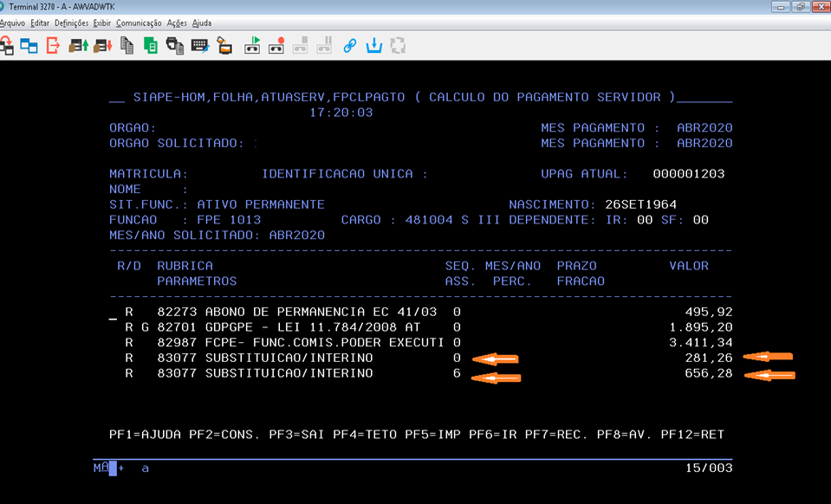The height and width of the screenshot is (504, 831).
Task: Click the blue download tray icon
Action: [x=374, y=45]
